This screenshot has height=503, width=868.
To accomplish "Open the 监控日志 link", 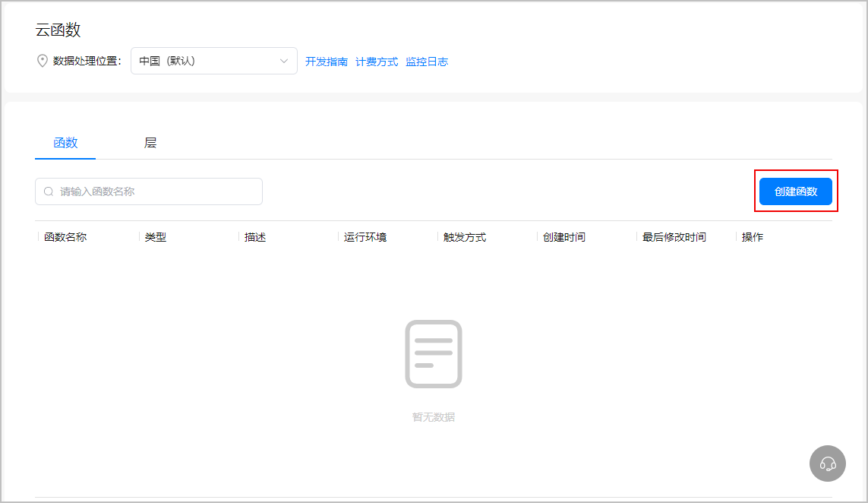I will (x=427, y=62).
